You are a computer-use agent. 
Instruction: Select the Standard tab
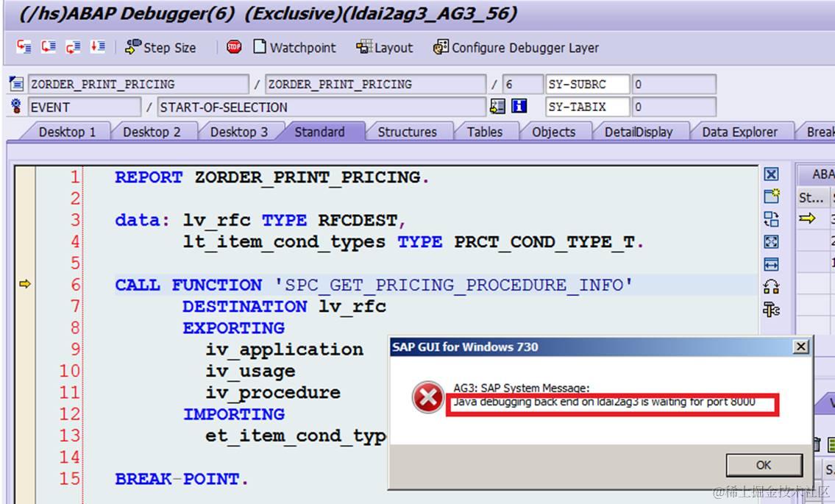click(x=319, y=132)
